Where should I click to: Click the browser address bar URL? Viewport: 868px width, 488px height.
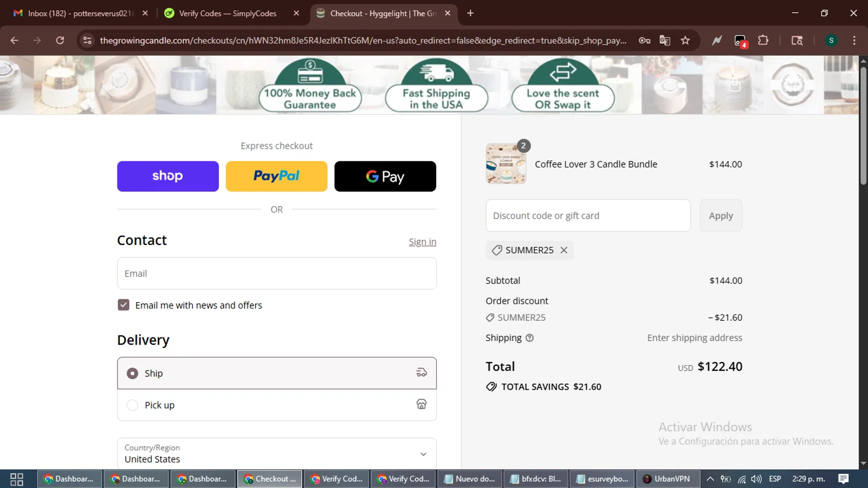[x=363, y=41]
